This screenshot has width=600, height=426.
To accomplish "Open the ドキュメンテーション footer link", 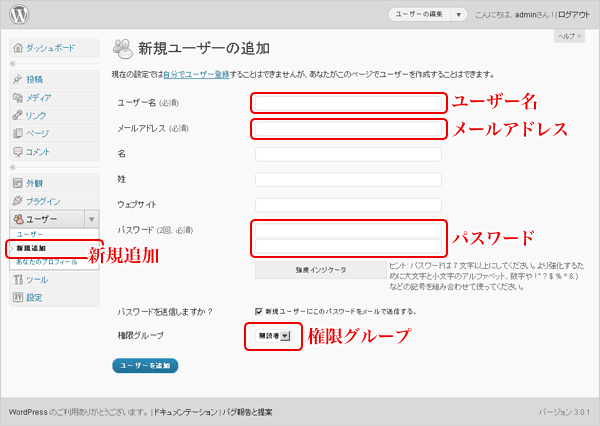I will (x=186, y=412).
